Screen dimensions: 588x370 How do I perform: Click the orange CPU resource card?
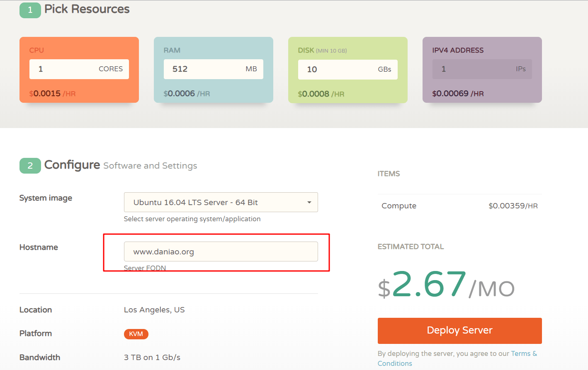pos(79,70)
